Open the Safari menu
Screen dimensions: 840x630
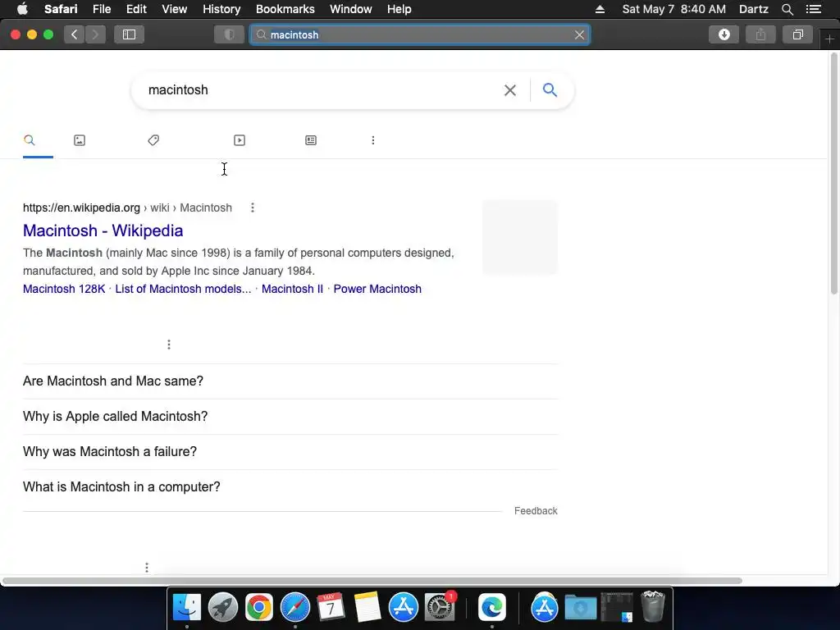pos(61,9)
